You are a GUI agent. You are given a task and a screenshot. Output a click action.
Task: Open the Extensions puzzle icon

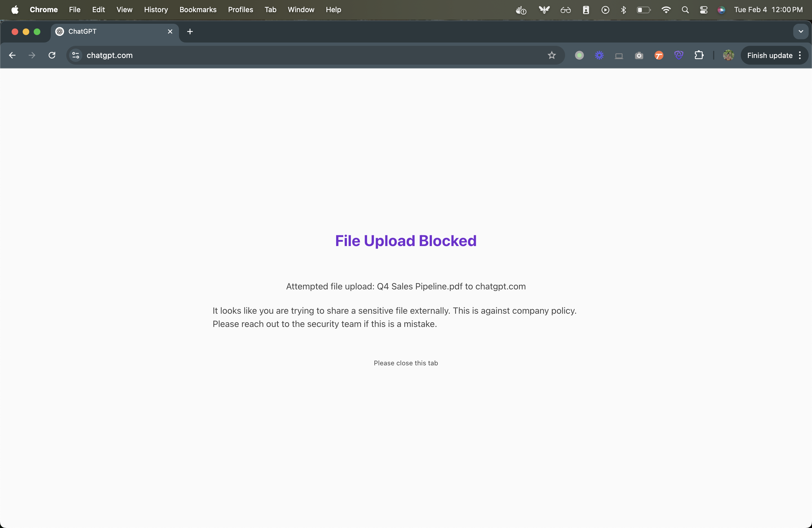699,55
